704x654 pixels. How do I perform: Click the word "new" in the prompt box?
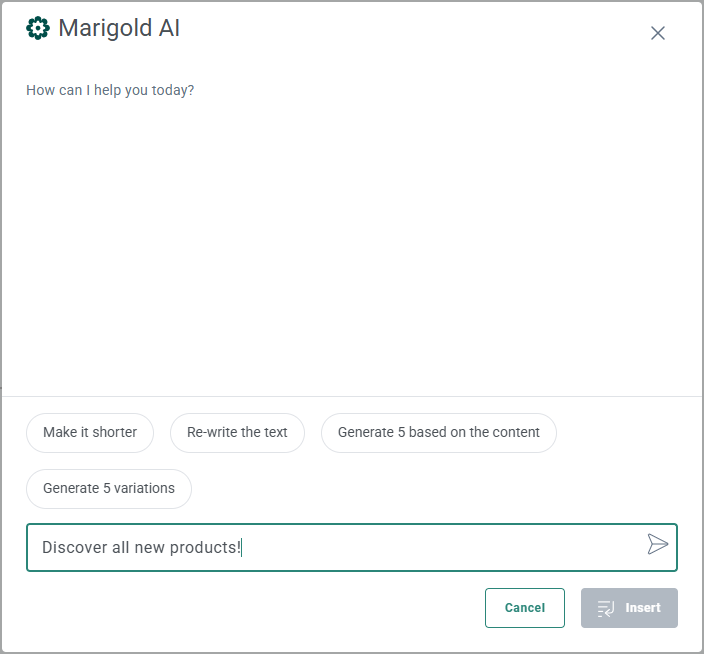click(152, 548)
